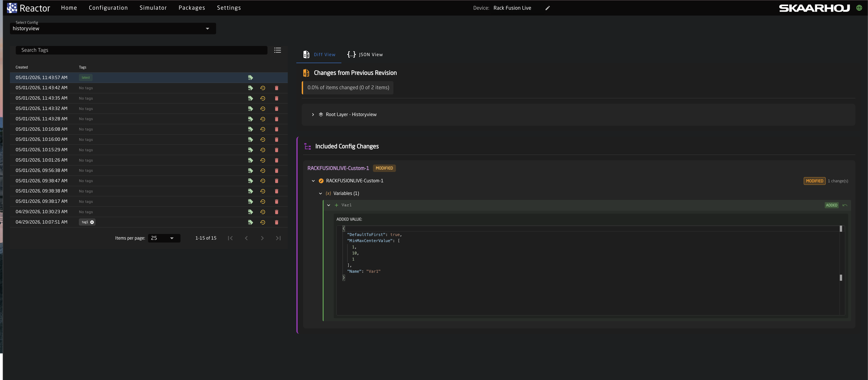Remove the tag1 tag chip
Viewport: 868px width, 380px height.
point(92,222)
